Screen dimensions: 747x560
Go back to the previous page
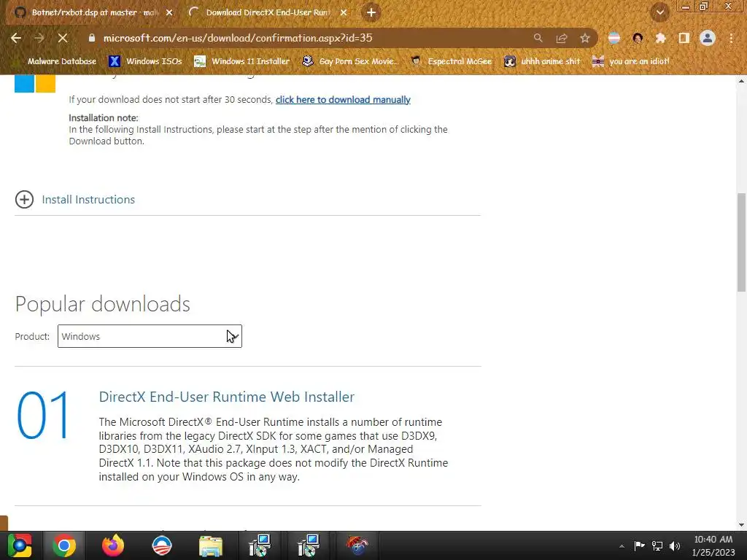click(16, 38)
